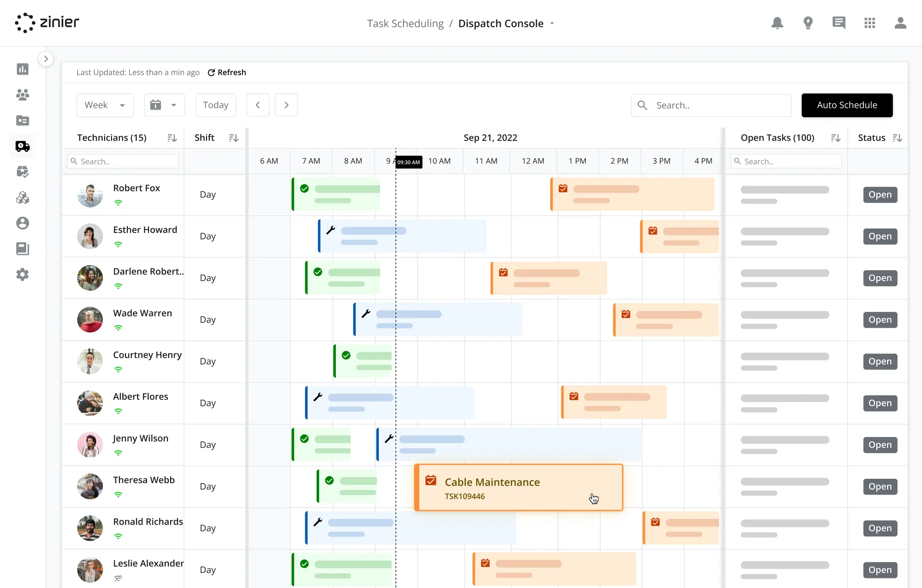
Task: Click Robert Fox's avatar
Action: (90, 195)
